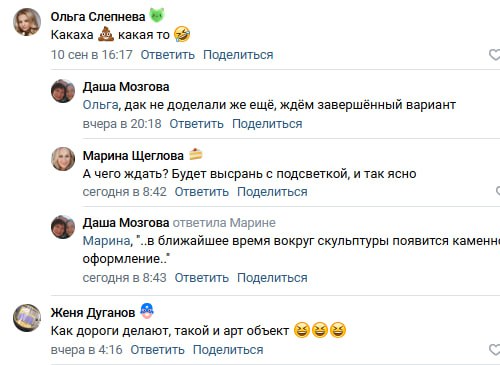This screenshot has width=500, height=365.
Task: Open Даша Мозгова's avatar on first reply
Action: 63,91
